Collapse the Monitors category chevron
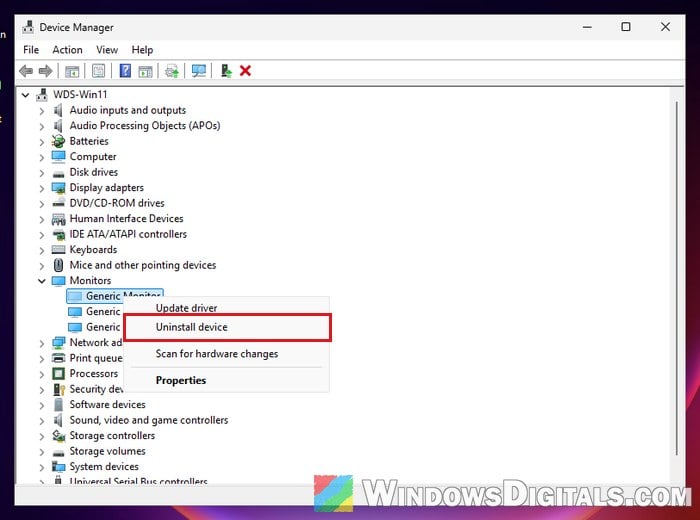Image resolution: width=700 pixels, height=520 pixels. coord(42,281)
